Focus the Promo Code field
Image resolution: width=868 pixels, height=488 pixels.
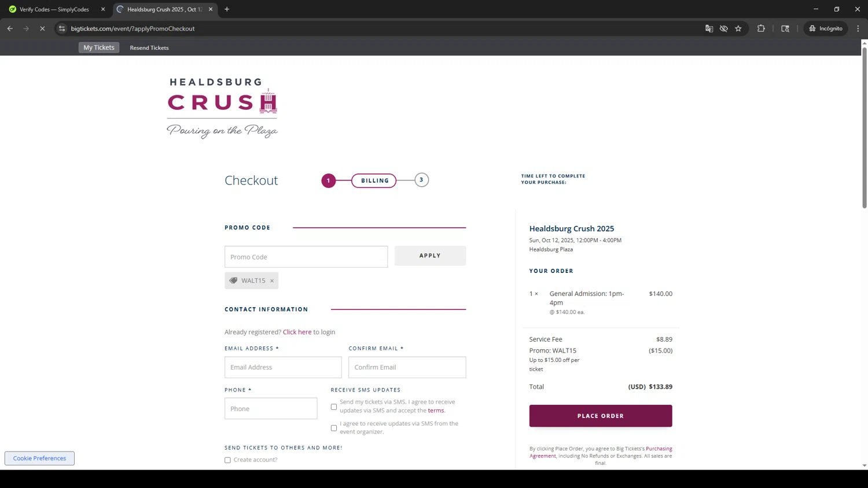click(x=306, y=257)
